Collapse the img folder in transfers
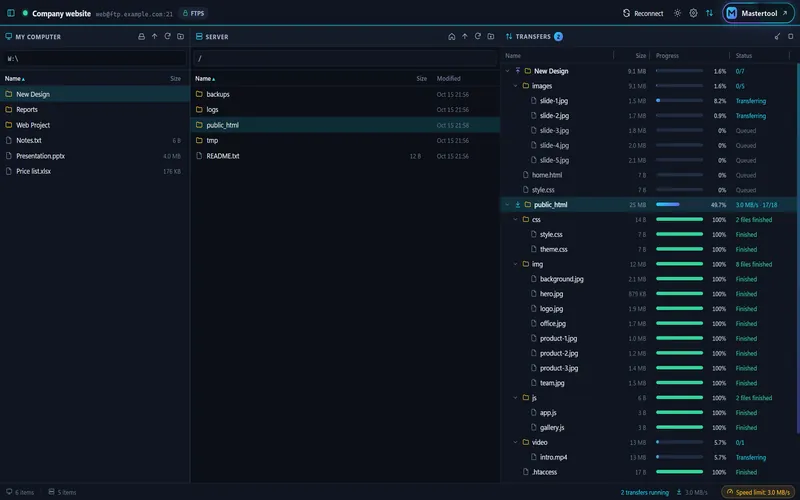 (515, 264)
